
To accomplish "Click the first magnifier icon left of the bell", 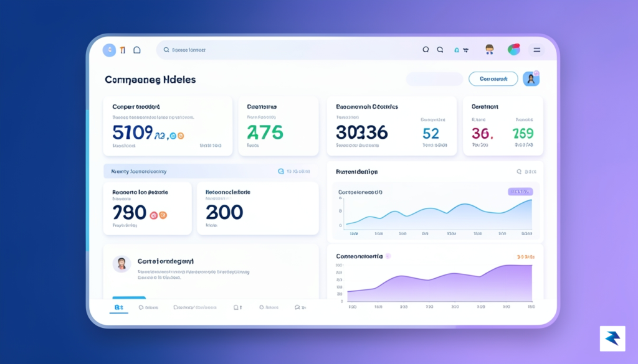I will [x=426, y=50].
